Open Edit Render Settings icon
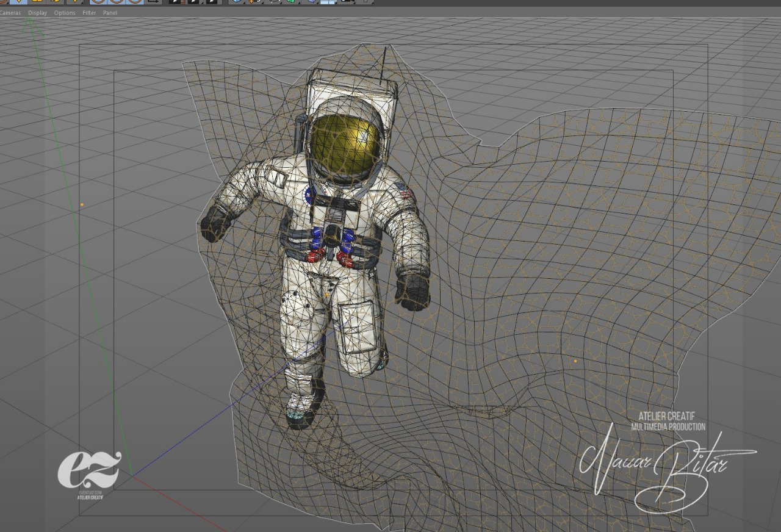The image size is (781, 532). click(x=212, y=1)
